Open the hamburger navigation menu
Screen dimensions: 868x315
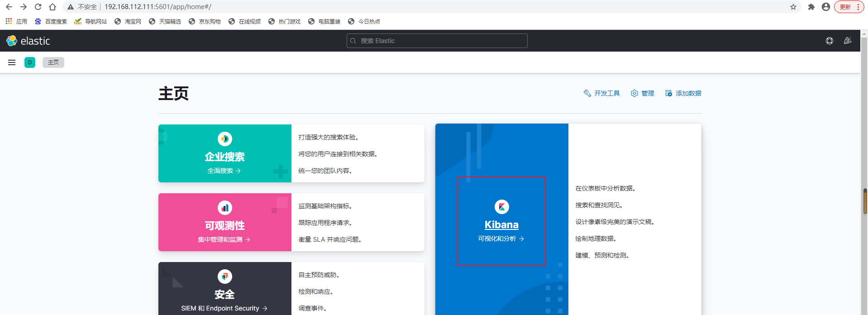[x=12, y=62]
